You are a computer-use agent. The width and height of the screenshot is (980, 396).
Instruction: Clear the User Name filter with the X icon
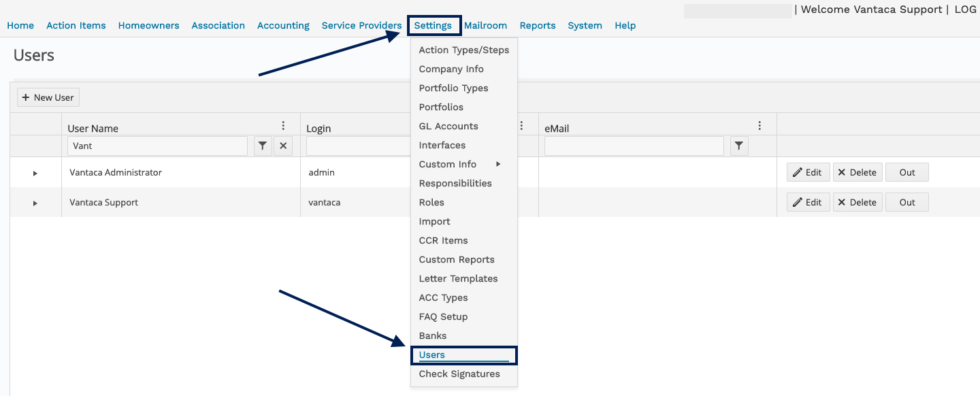[x=283, y=146]
